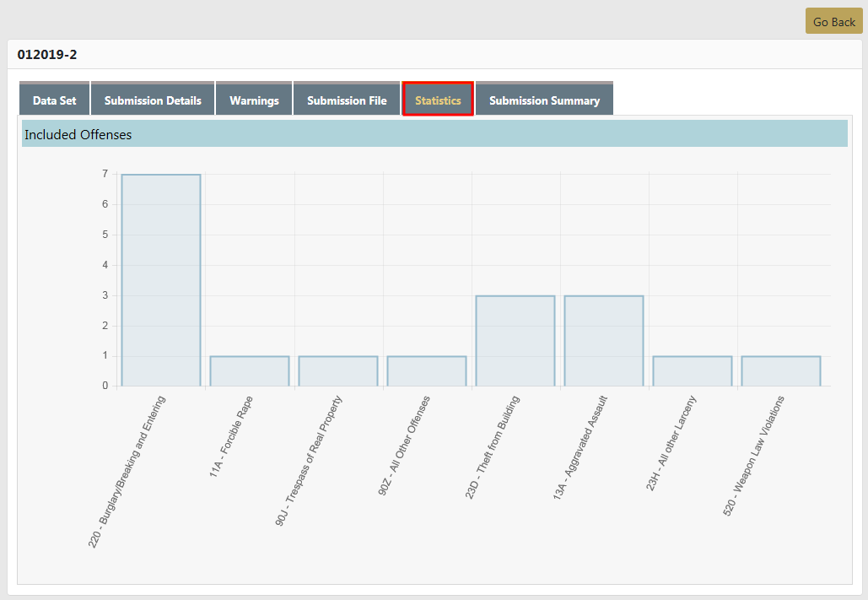The image size is (868, 600).
Task: Select the Theft from Building bar
Action: [515, 341]
